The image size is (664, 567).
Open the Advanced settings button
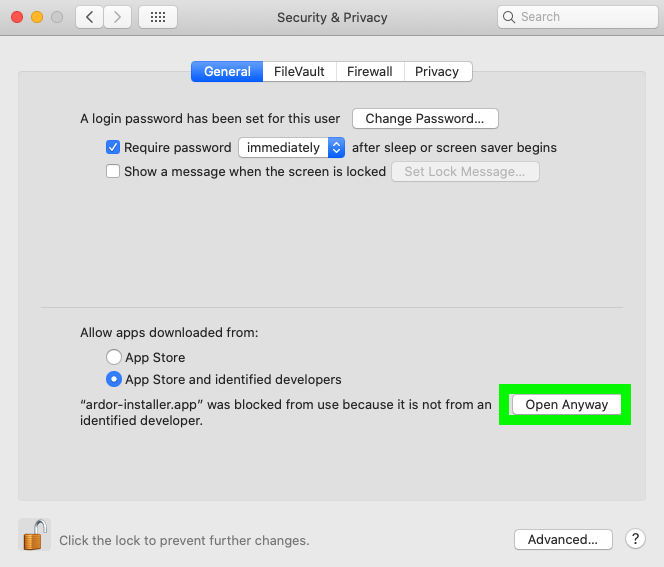tap(562, 539)
